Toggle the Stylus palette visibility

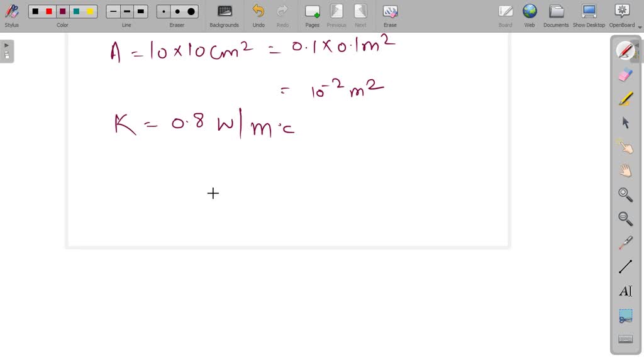(11, 15)
